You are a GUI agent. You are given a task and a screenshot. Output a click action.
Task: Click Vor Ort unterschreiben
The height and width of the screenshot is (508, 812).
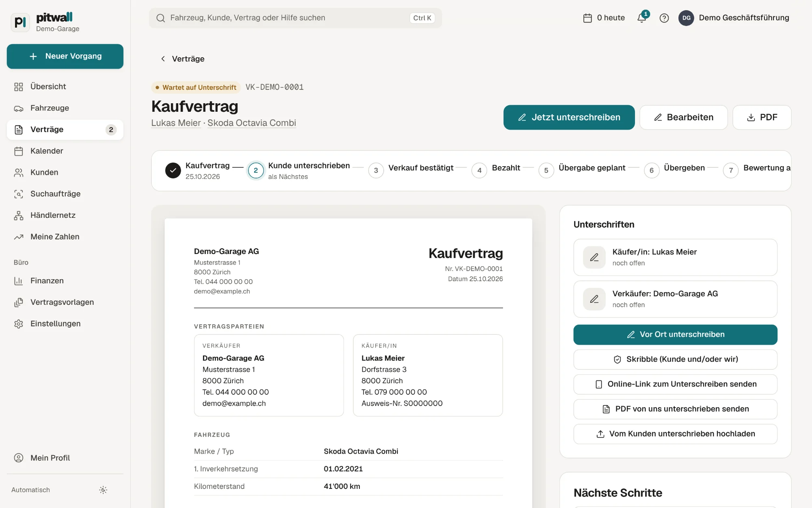[x=675, y=334]
